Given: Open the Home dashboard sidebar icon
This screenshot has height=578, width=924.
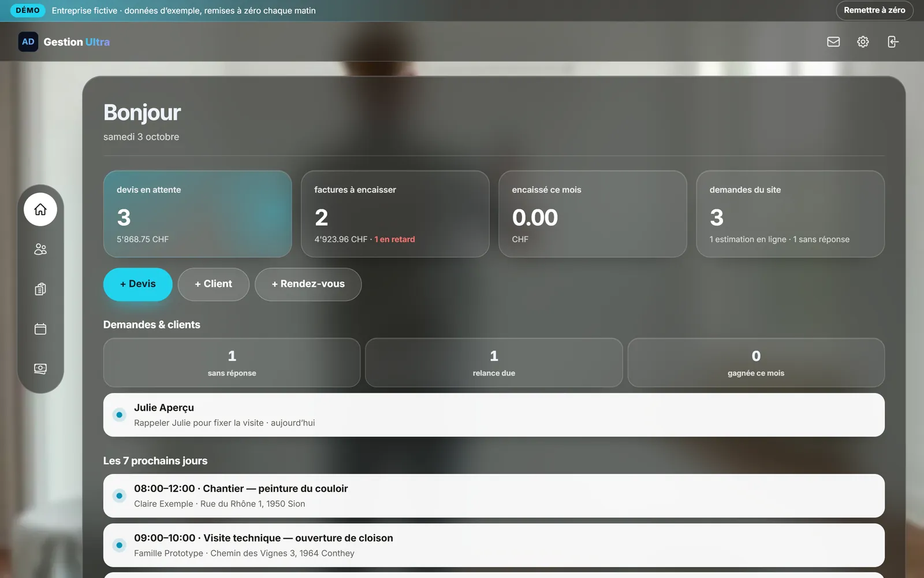Looking at the screenshot, I should pos(40,209).
